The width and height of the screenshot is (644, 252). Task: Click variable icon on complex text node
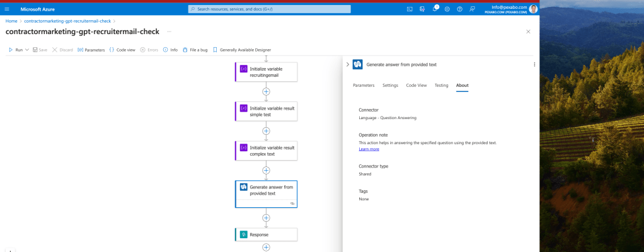(x=244, y=147)
